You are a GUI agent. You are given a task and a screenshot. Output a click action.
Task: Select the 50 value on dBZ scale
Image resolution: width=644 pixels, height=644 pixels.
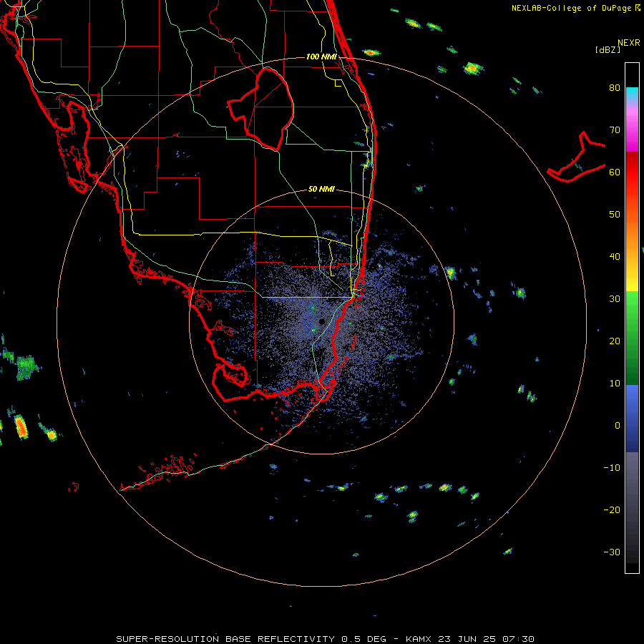click(x=615, y=215)
